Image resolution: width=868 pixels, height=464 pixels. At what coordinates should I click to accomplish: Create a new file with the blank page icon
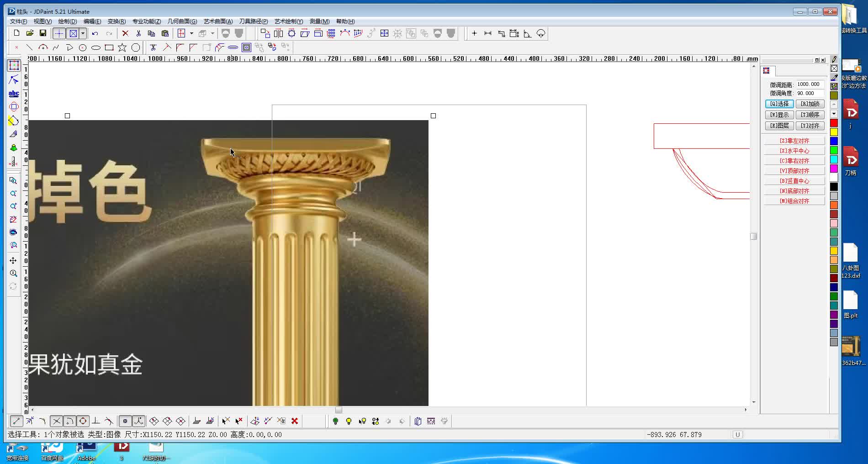coord(16,33)
